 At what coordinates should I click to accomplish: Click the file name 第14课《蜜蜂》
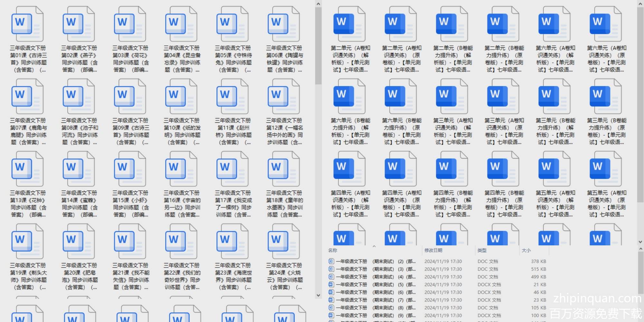tap(79, 204)
